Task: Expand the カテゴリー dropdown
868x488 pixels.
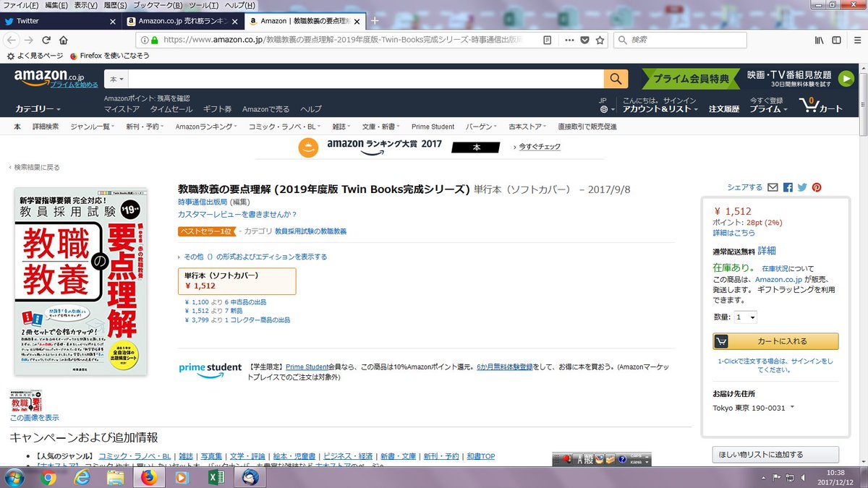Action: pyautogui.click(x=38, y=109)
